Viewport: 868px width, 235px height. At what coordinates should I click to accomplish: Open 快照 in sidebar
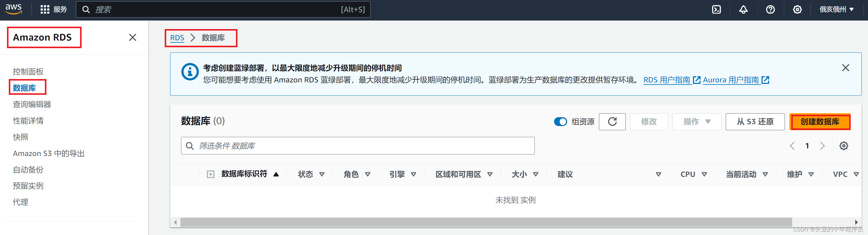click(x=21, y=137)
